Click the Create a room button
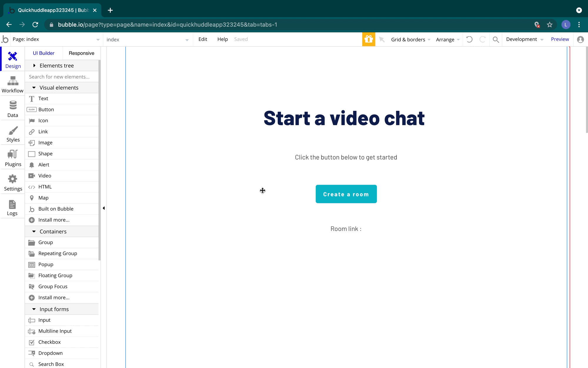The width and height of the screenshot is (588, 368). pos(346,194)
